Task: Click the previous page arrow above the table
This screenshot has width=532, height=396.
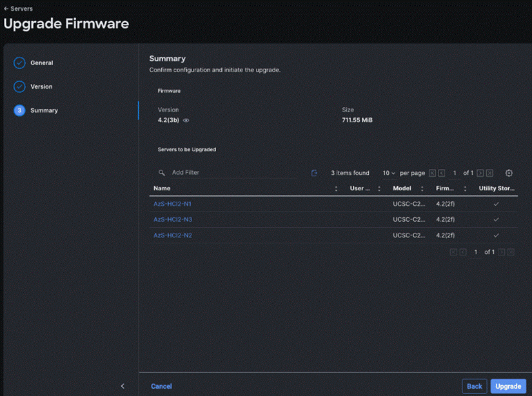Action: click(441, 173)
